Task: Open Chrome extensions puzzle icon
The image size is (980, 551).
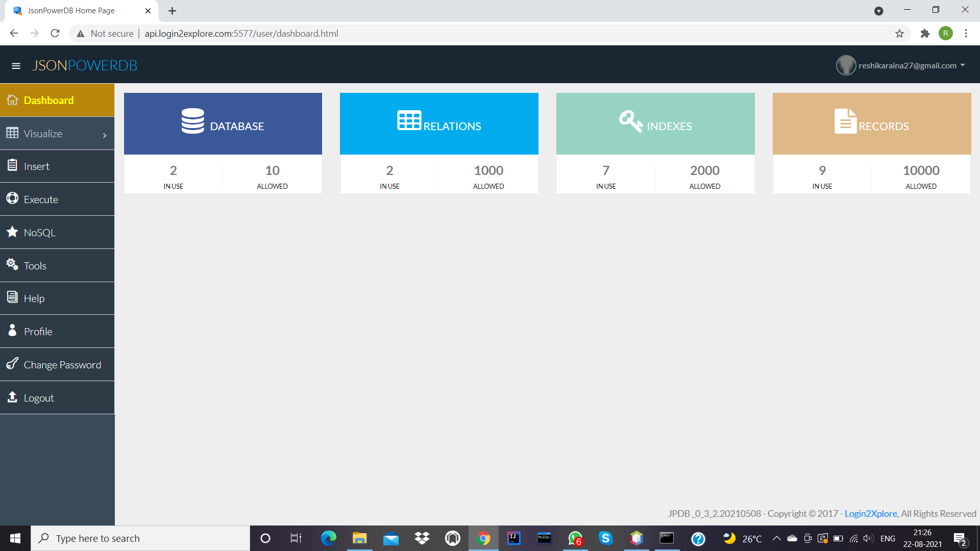Action: coord(925,34)
